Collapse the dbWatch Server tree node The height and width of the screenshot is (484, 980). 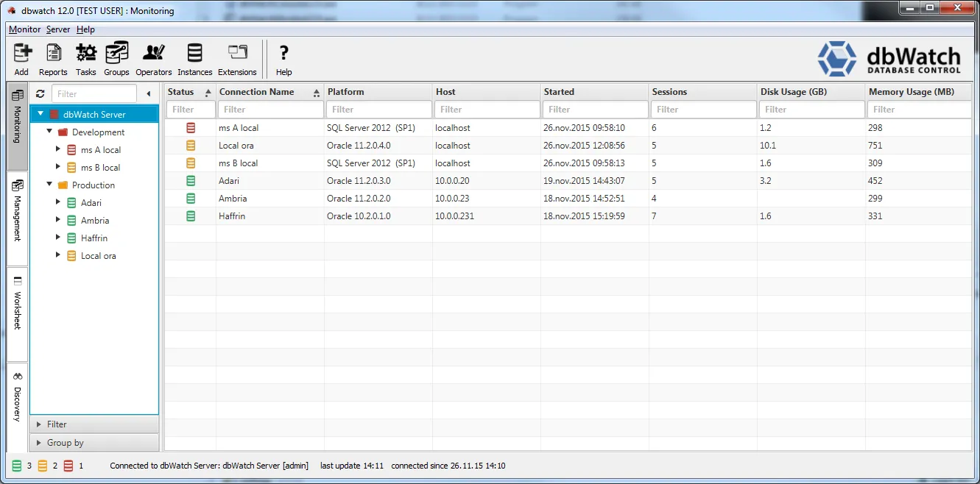[x=40, y=114]
